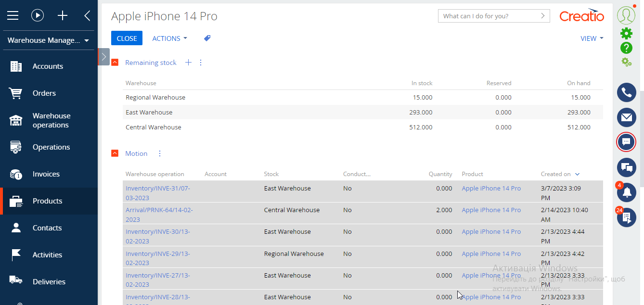Open the View dropdown menu
This screenshot has height=305, width=644.
[x=592, y=38]
